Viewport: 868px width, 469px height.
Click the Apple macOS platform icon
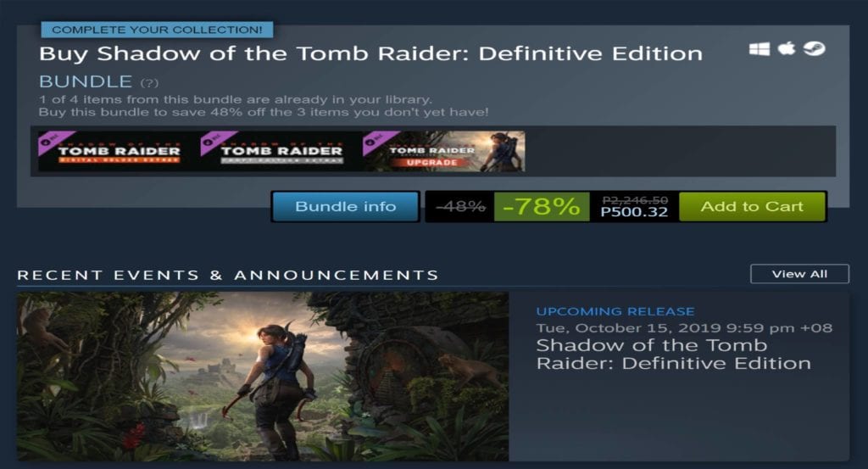point(787,48)
